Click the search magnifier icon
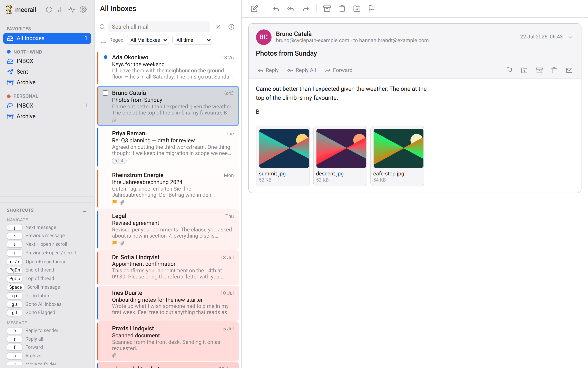 click(x=102, y=27)
